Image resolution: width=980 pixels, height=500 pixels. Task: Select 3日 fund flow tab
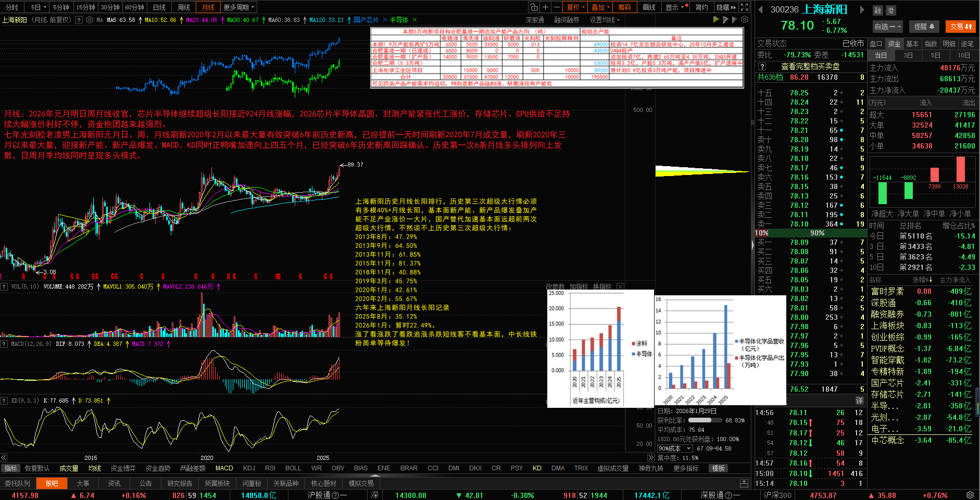[908, 55]
